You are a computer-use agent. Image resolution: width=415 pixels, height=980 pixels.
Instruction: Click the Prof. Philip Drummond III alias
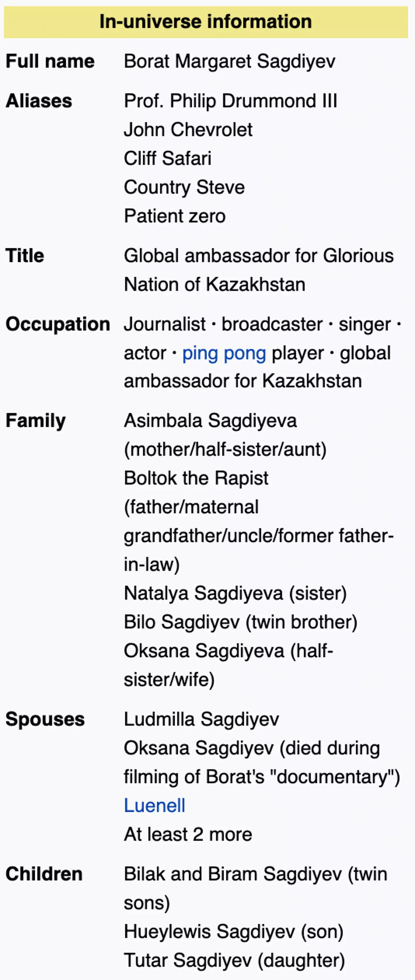230,101
